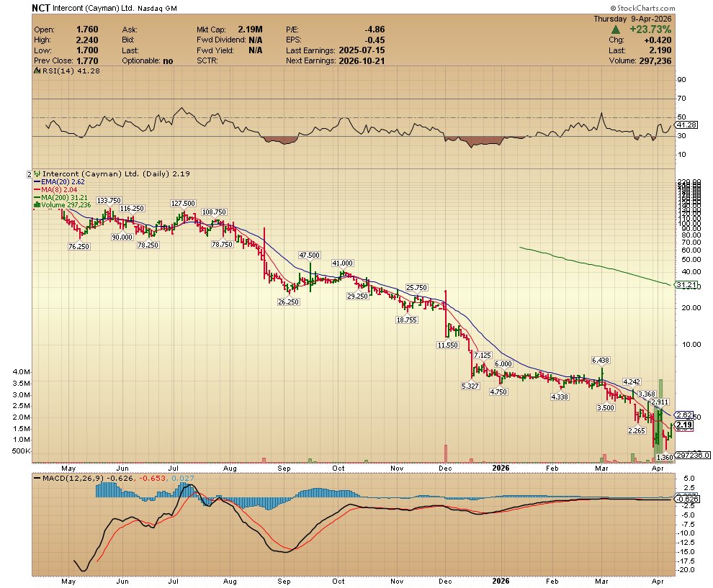
Task: Click the Last 2.190 value
Action: 660,50
